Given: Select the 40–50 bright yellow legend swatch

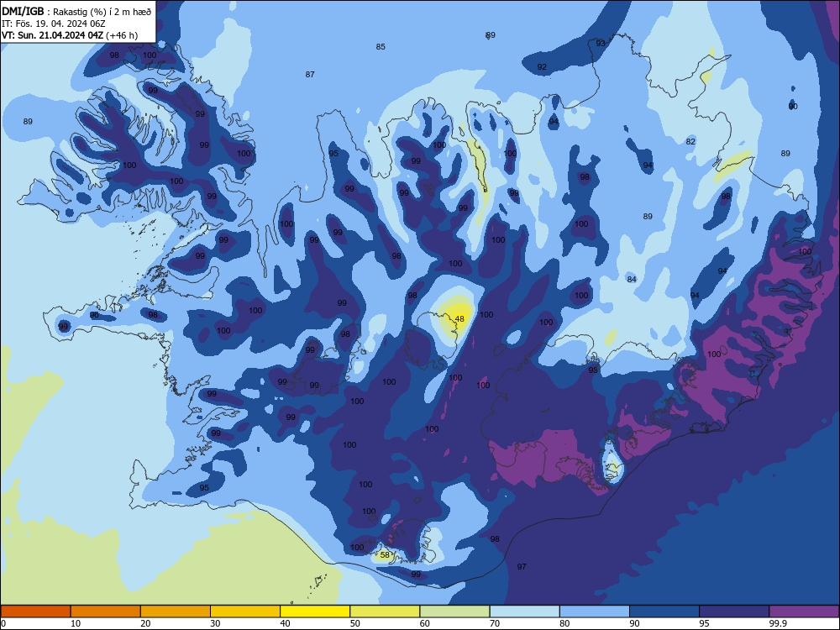Looking at the screenshot, I should coord(315,612).
